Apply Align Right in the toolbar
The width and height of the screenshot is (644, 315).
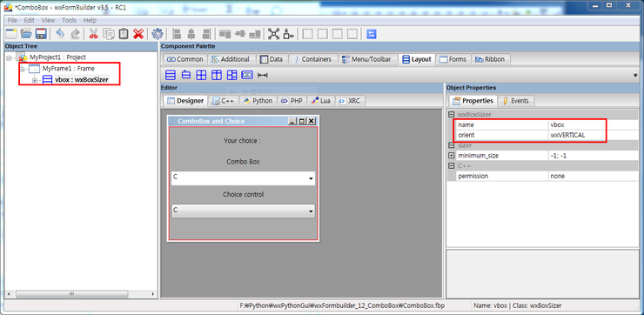[x=206, y=34]
